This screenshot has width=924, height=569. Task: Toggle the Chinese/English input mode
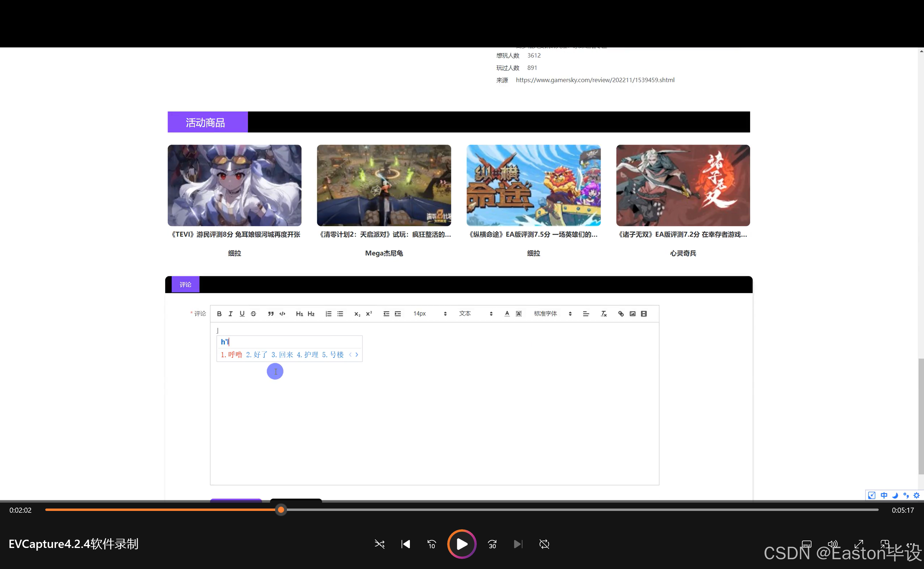pyautogui.click(x=884, y=495)
